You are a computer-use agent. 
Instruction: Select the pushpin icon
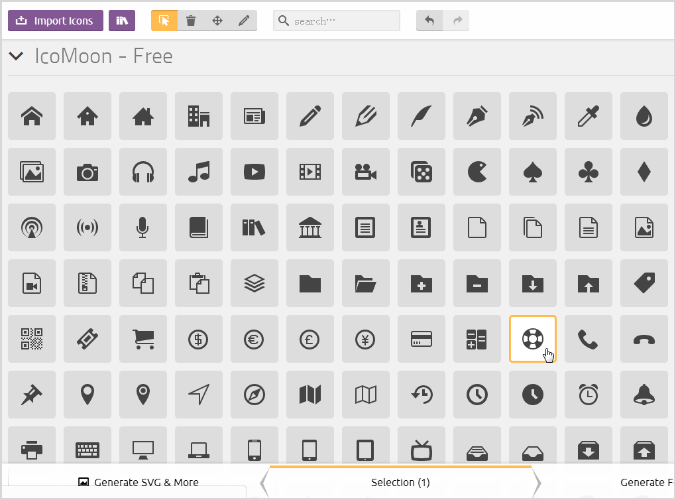tap(32, 394)
